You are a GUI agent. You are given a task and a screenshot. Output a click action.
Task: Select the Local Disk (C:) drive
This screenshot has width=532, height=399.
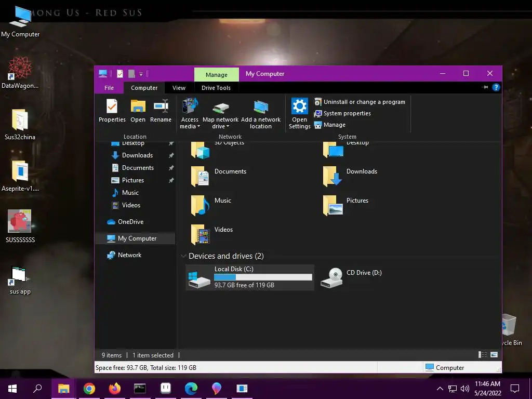(250, 277)
